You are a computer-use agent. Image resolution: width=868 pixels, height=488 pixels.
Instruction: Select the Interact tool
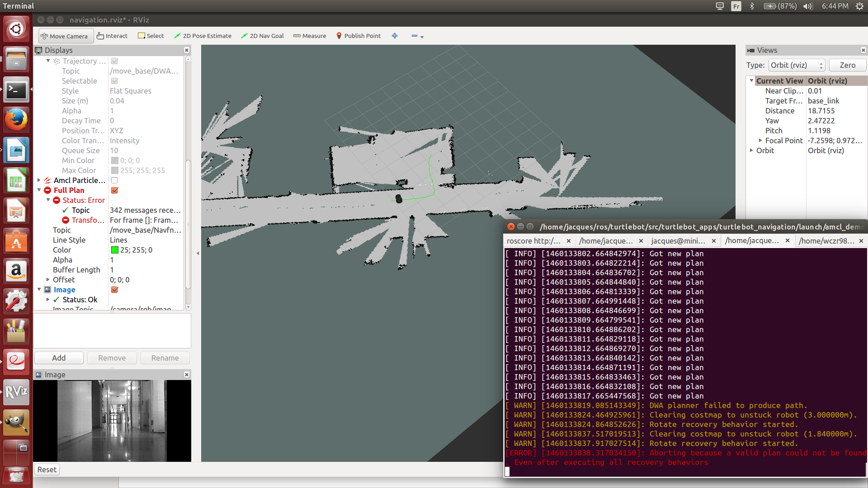(x=112, y=36)
